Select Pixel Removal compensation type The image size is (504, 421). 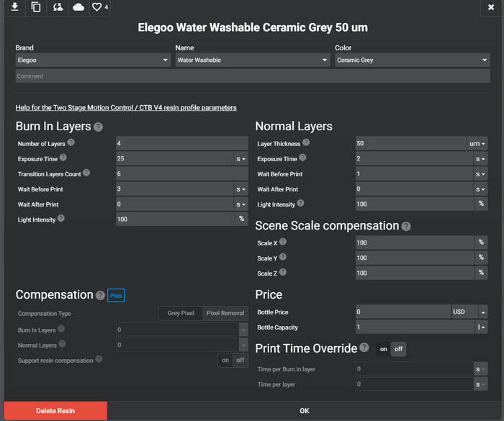(x=225, y=313)
